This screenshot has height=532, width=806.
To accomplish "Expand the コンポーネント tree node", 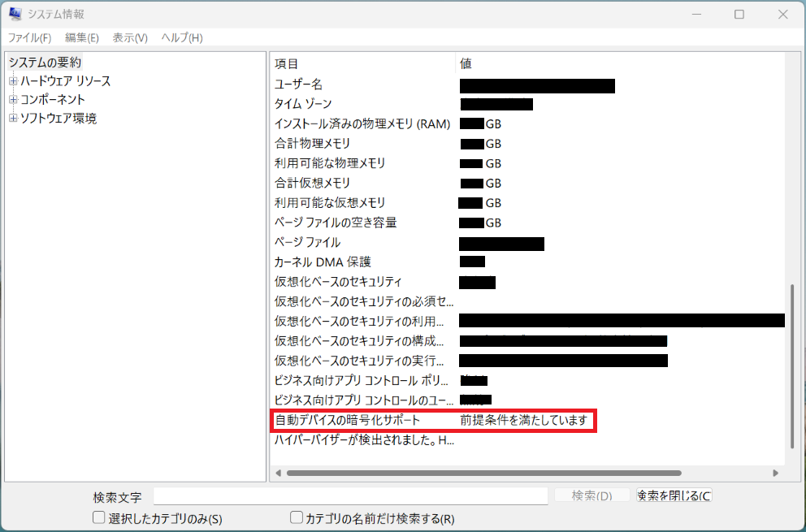I will 13,99.
